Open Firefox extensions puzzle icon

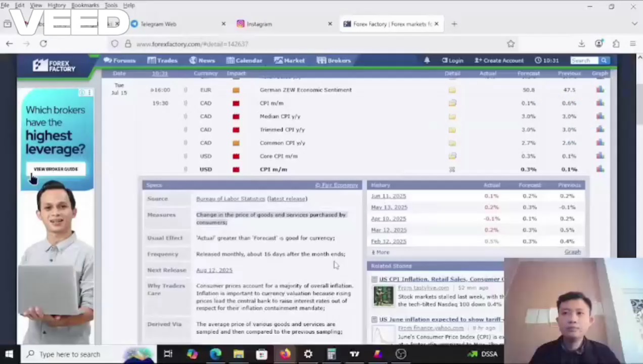pyautogui.click(x=616, y=44)
